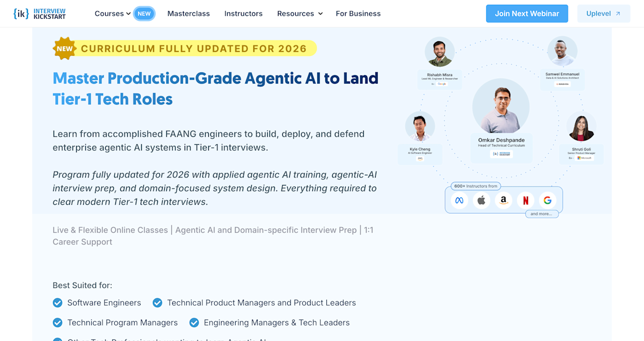The width and height of the screenshot is (644, 341).
Task: Click the Meta logo in the instructors panel
Action: tap(459, 200)
